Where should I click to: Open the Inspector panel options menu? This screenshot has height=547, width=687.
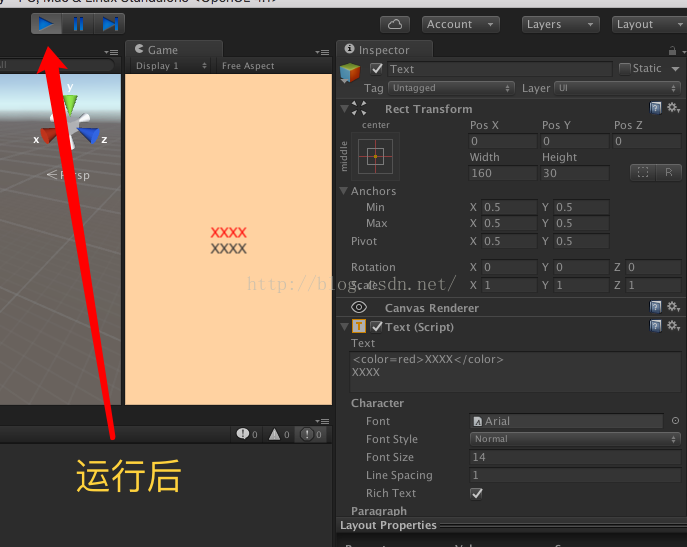click(684, 52)
